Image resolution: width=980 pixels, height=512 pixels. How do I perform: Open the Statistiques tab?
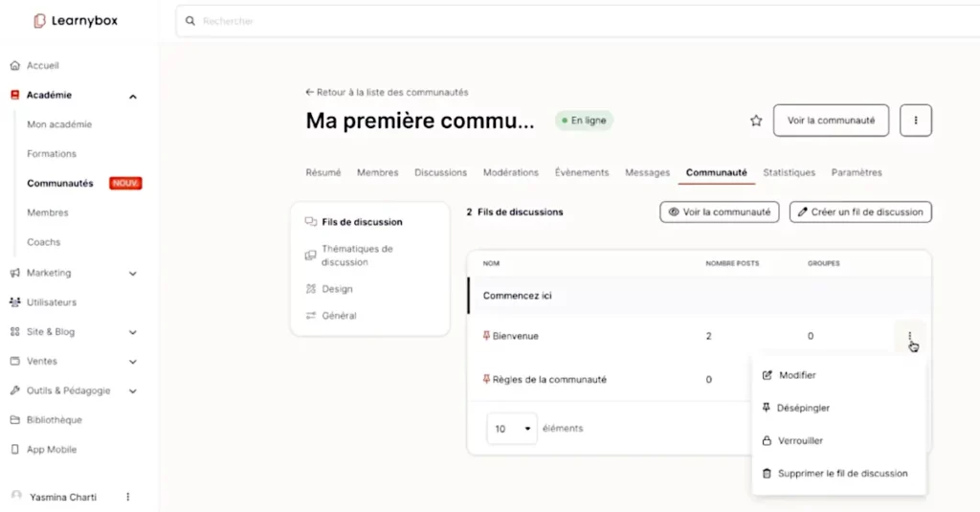pos(789,172)
